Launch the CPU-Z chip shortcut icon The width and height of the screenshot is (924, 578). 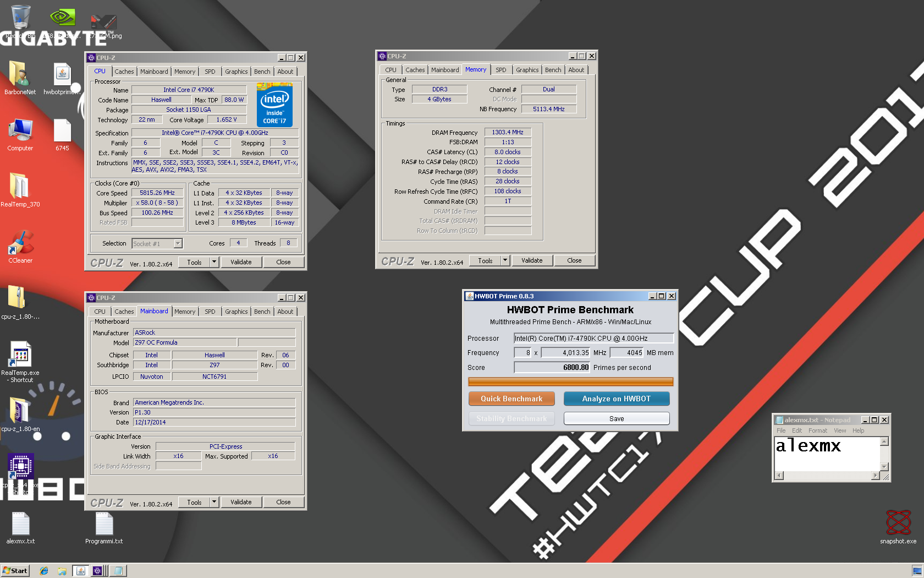coord(20,466)
